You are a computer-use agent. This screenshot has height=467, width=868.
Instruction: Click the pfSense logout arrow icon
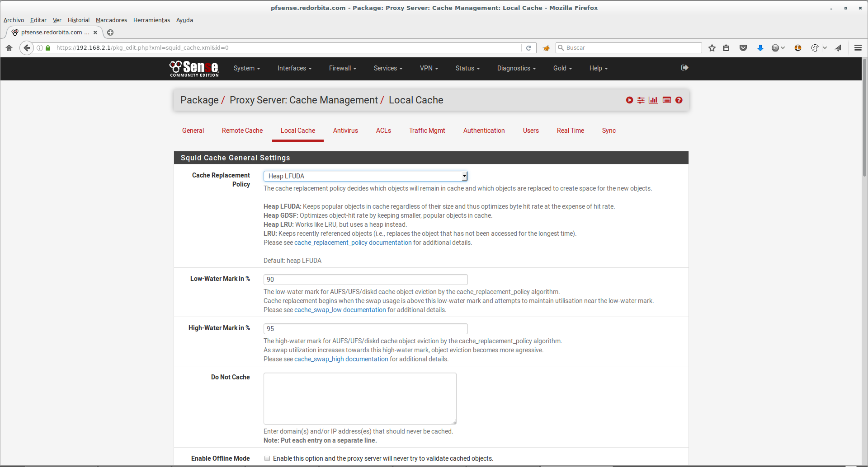684,68
